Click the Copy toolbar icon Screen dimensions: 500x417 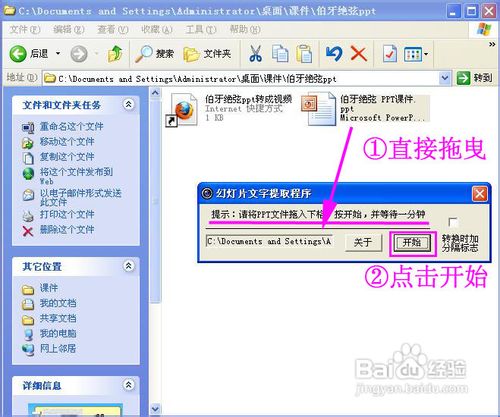click(x=280, y=54)
